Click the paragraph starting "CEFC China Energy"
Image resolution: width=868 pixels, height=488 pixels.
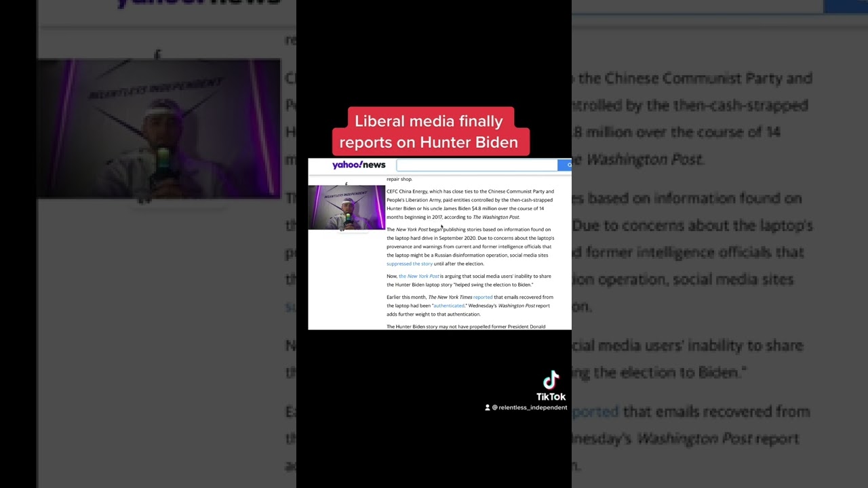pyautogui.click(x=471, y=204)
